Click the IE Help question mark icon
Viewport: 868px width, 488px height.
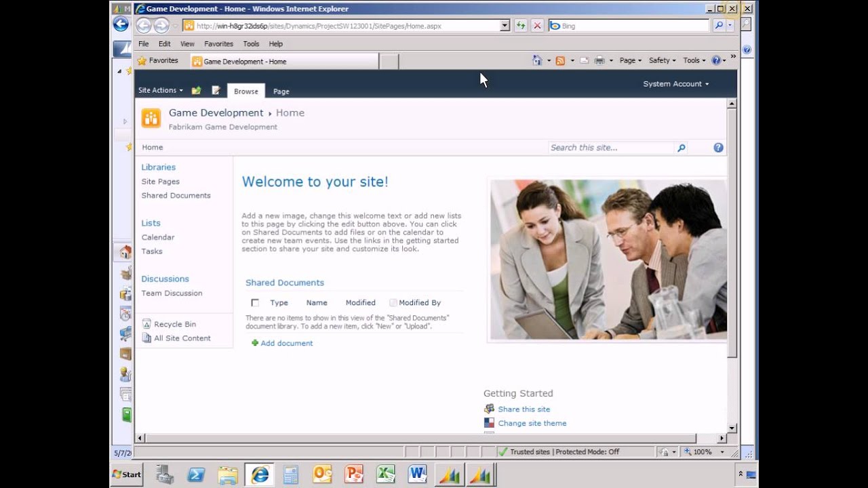(x=716, y=60)
